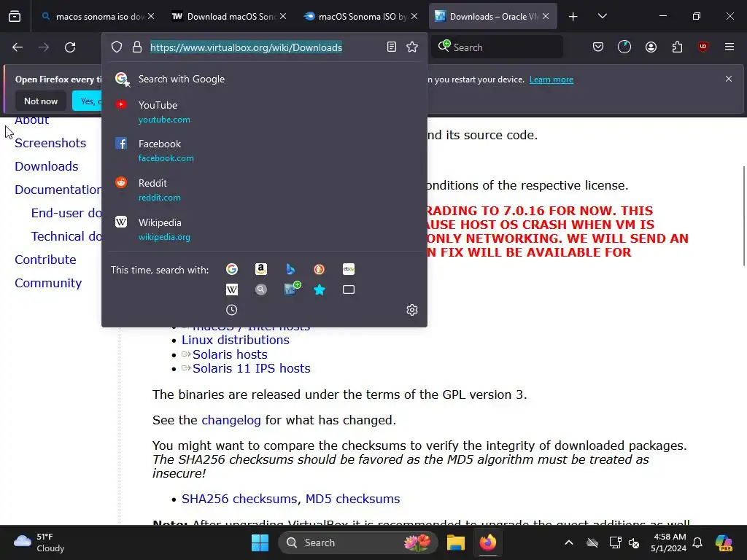This screenshot has width=747, height=560.
Task: Select Wikipedia suggestion in dropdown
Action: point(264,230)
